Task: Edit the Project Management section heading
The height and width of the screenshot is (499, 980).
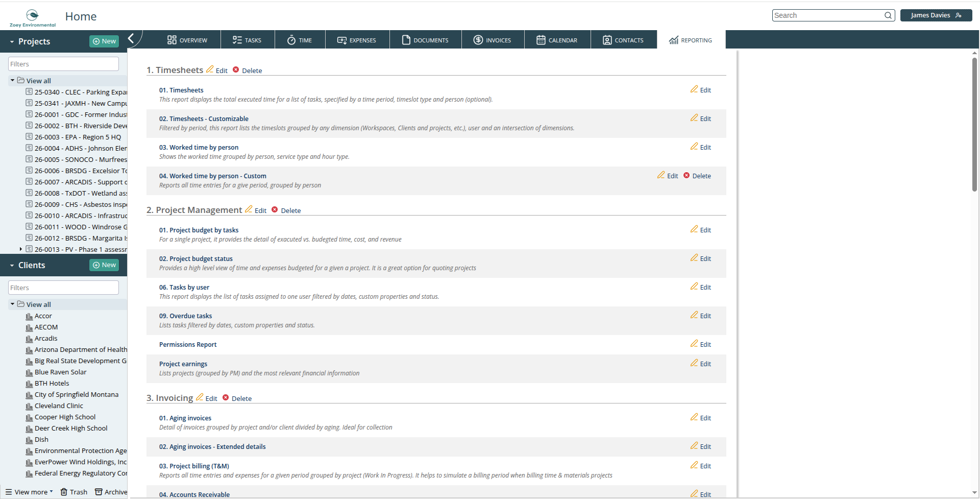Action: click(256, 210)
